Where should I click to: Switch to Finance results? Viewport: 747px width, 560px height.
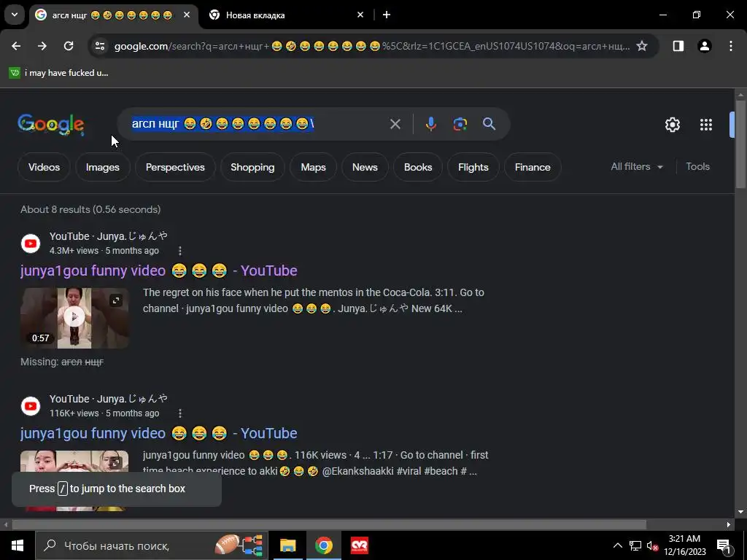pos(533,167)
